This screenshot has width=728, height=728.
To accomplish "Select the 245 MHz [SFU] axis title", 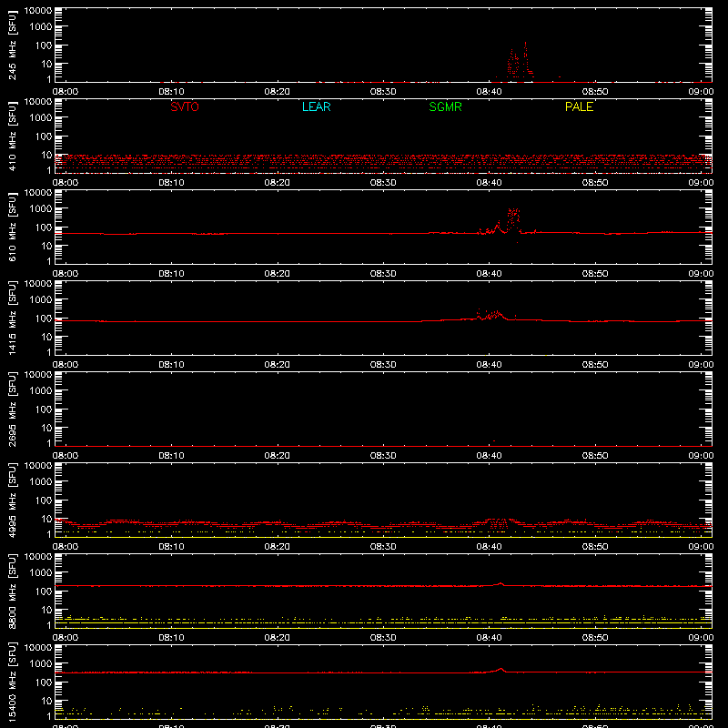I will point(12,45).
